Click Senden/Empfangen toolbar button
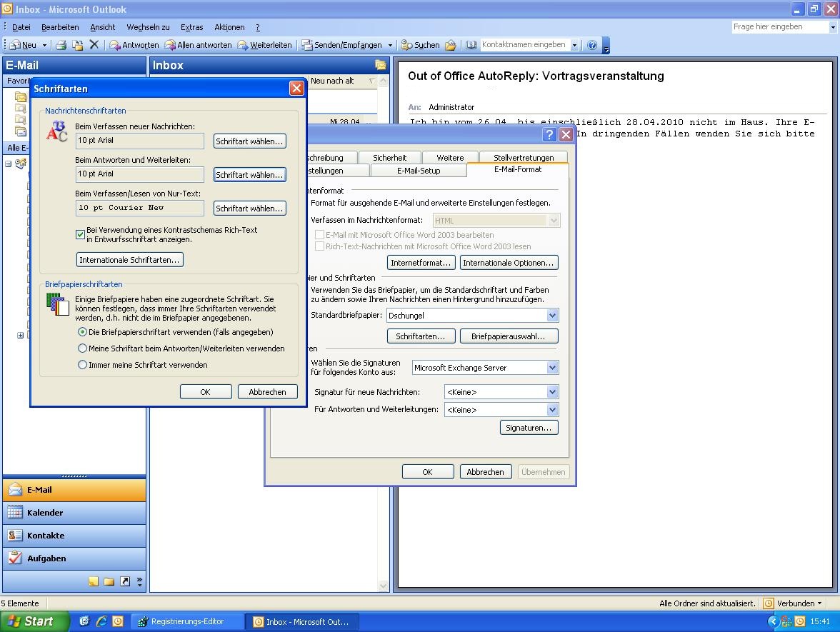The image size is (840, 632). coord(342,45)
